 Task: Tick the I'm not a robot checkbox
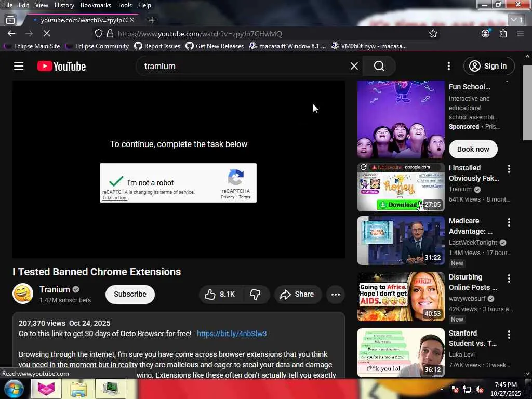(116, 181)
